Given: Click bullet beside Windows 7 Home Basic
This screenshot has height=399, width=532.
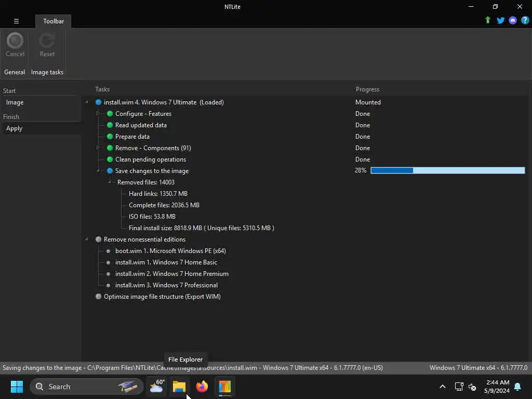Looking at the screenshot, I should click(x=108, y=262).
